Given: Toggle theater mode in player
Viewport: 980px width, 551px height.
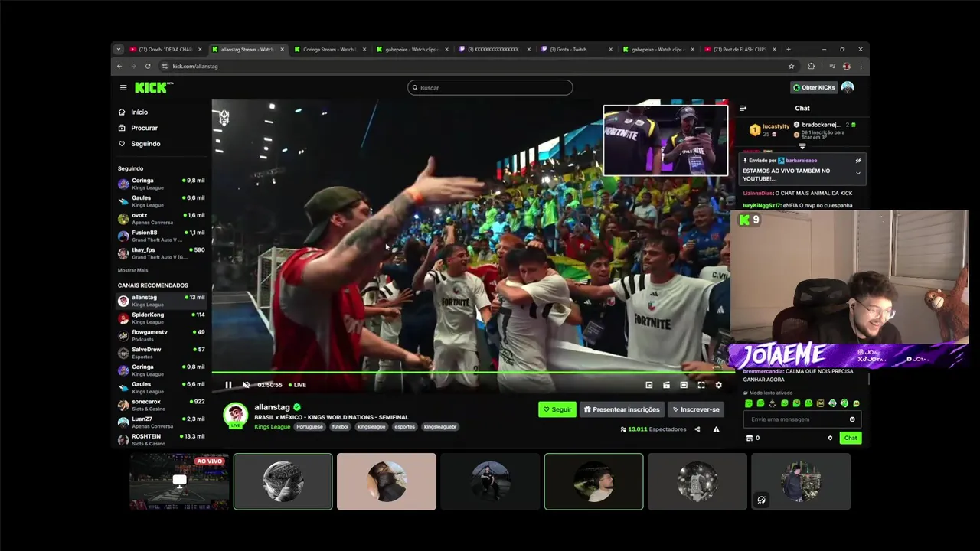Looking at the screenshot, I should click(684, 385).
